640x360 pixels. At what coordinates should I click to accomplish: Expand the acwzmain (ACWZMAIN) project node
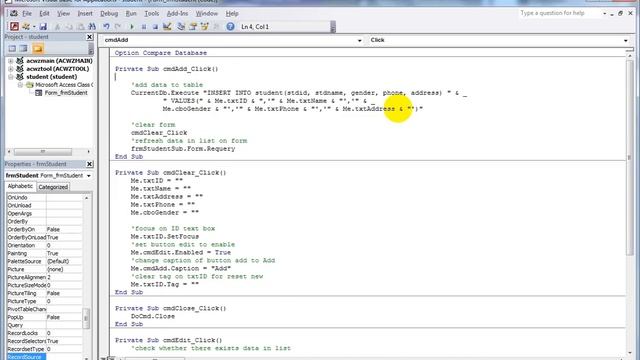[11, 61]
